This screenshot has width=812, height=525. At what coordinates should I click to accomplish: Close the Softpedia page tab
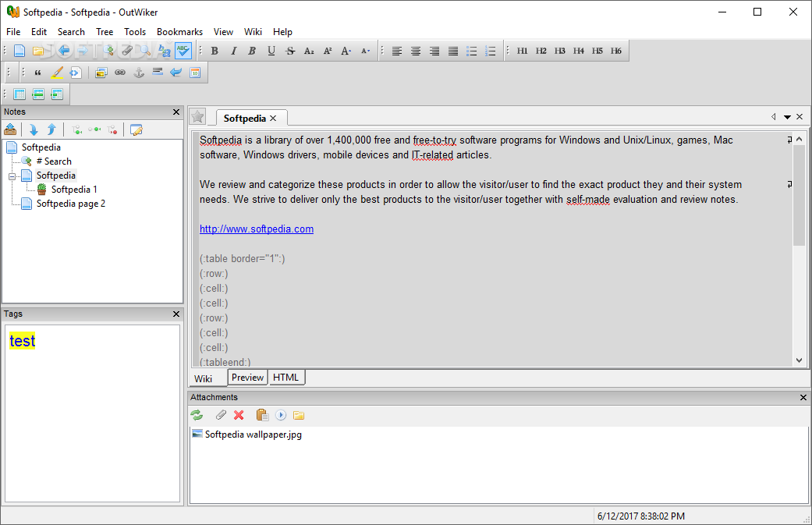[273, 118]
